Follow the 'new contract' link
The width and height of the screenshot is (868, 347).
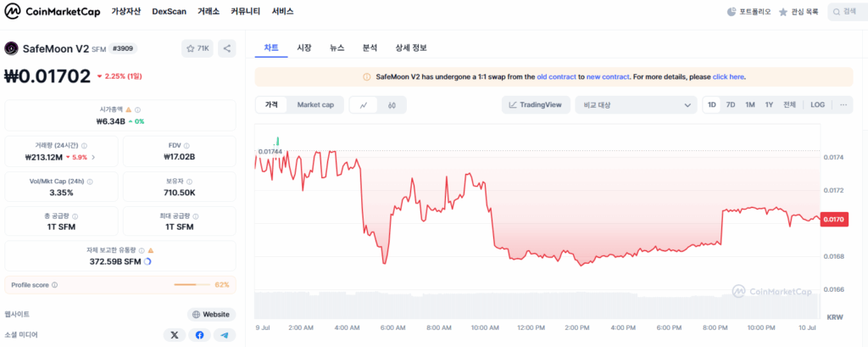click(607, 77)
